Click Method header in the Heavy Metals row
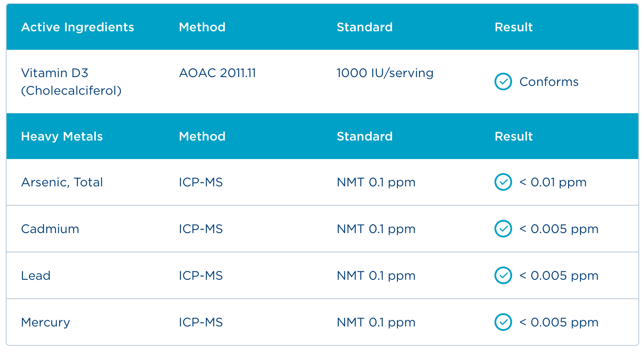644x352 pixels. [x=202, y=137]
